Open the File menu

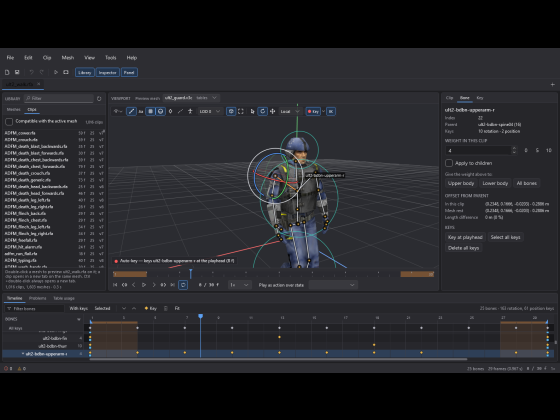(x=10, y=58)
